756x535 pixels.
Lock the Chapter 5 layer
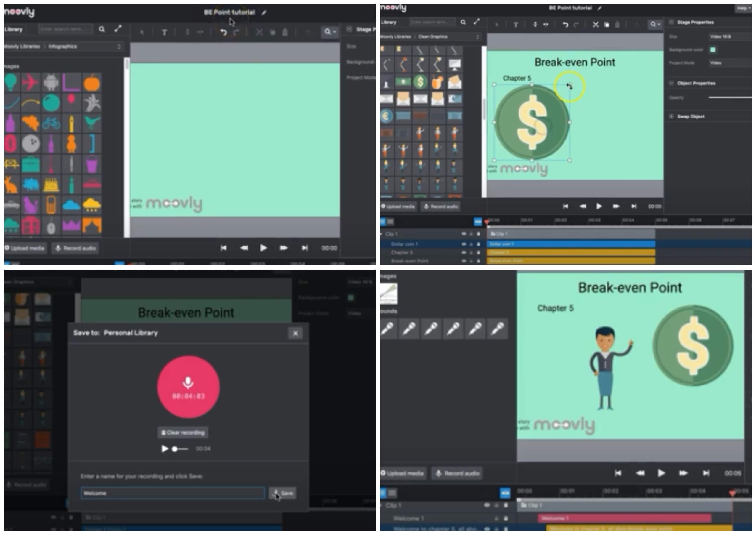[471, 252]
